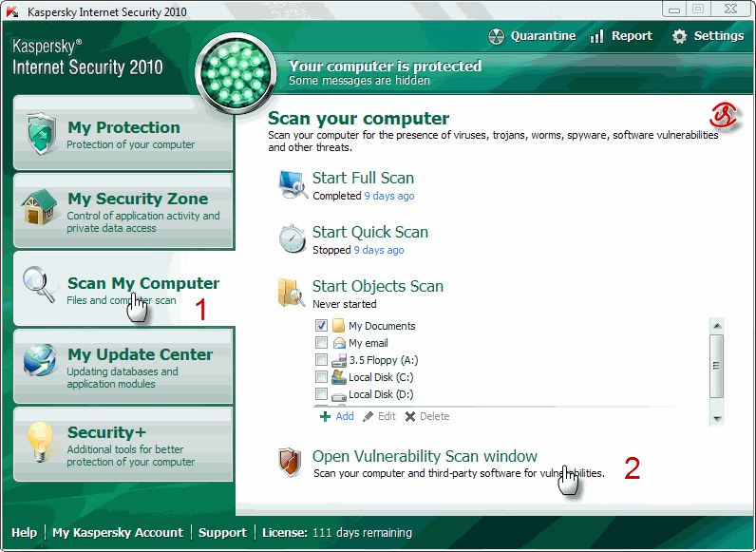Click the object list scrollbar thumb
The width and height of the screenshot is (756, 552).
tap(717, 366)
